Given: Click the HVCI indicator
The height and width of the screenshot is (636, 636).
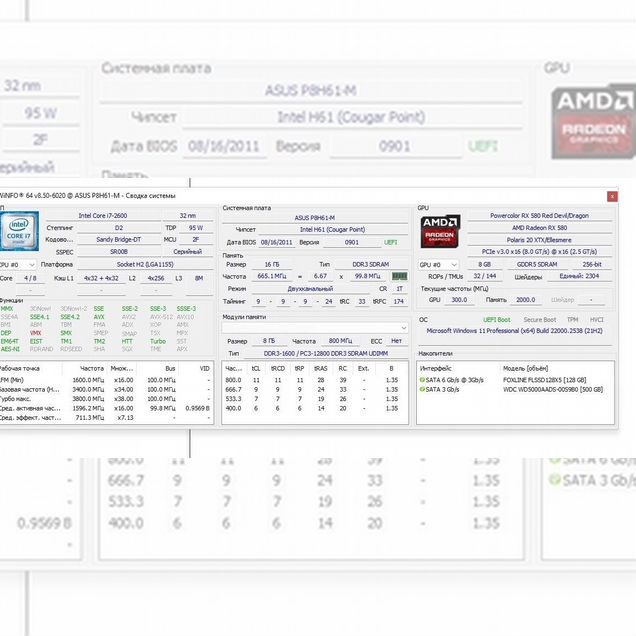Looking at the screenshot, I should pyautogui.click(x=596, y=320).
